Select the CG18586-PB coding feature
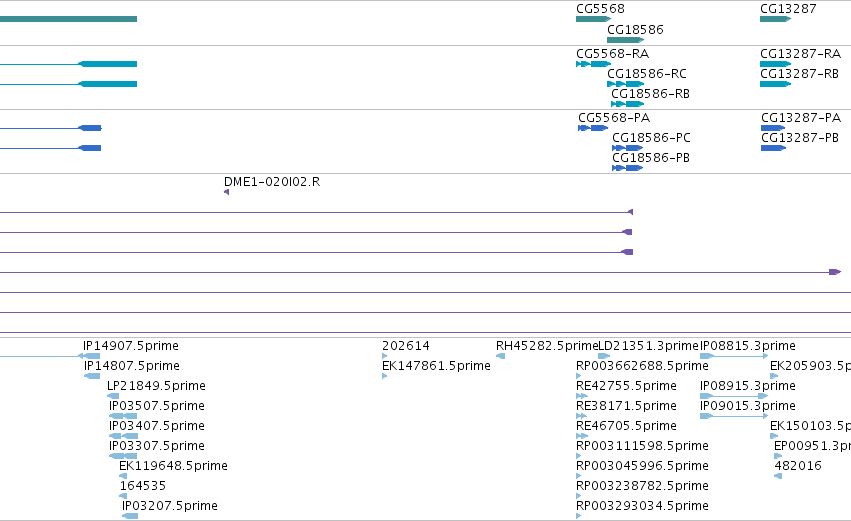The image size is (851, 521). click(x=627, y=168)
